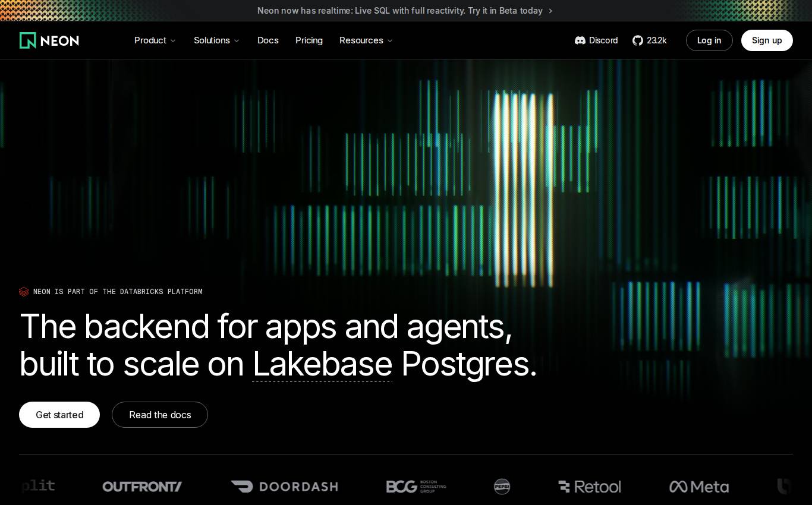This screenshot has height=505, width=812.
Task: Click the Meta logo
Action: pyautogui.click(x=699, y=487)
